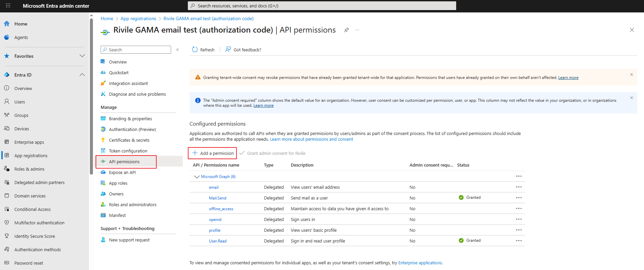This screenshot has width=644, height=270.
Task: Open more options for Microsoft Graph group
Action: tap(519, 176)
